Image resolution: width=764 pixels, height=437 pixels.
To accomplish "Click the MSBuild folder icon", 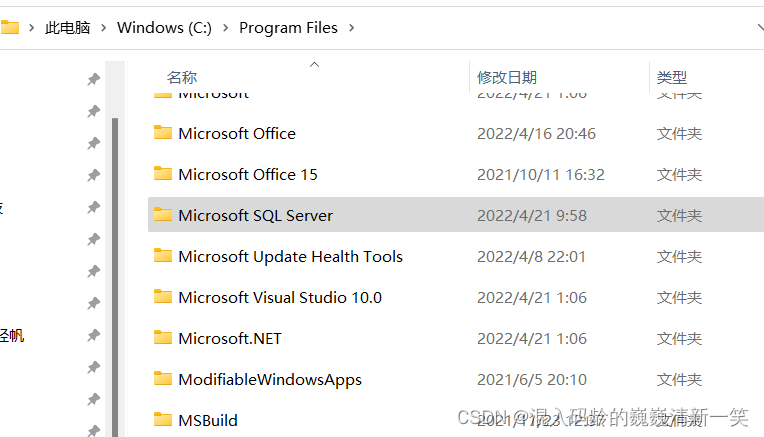I will 163,419.
